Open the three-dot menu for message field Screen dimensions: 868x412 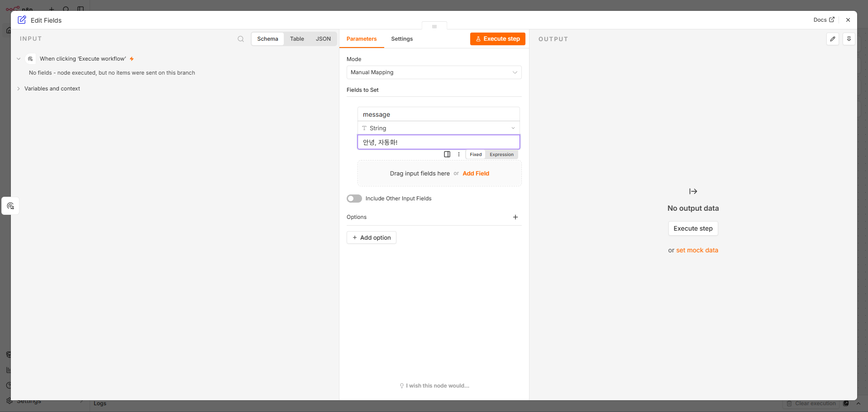click(459, 154)
